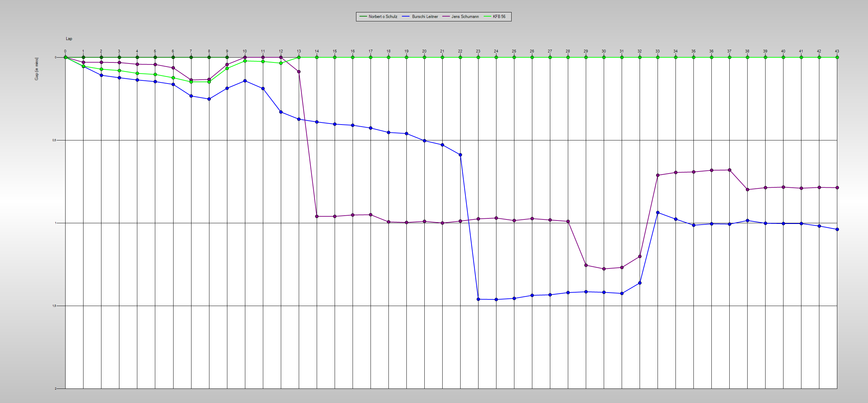
Task: Select blue Burschi Leitner point at lap 33
Action: point(658,213)
